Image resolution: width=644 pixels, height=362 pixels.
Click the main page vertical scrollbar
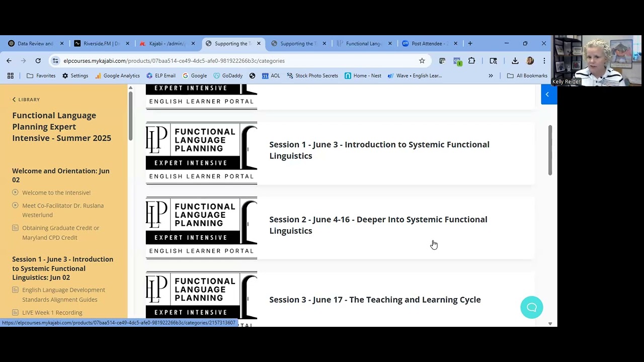(x=550, y=150)
